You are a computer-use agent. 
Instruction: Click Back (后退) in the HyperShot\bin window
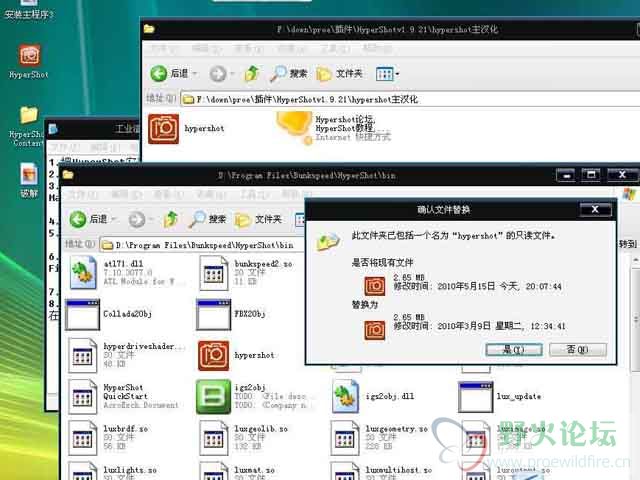point(88,220)
